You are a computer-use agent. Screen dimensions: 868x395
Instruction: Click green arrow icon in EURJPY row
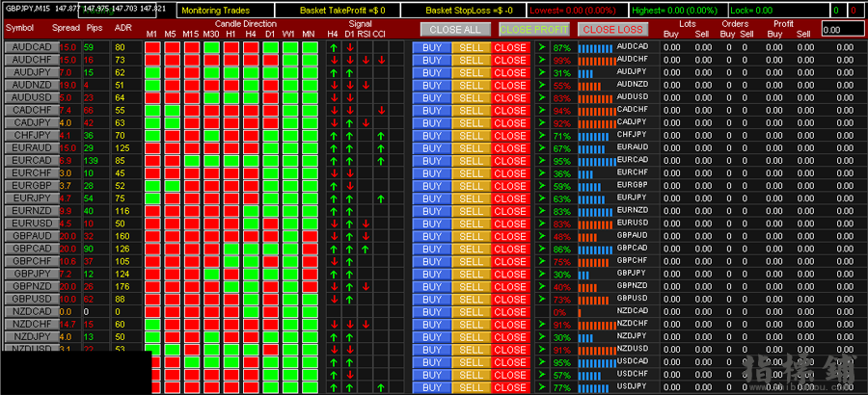(x=542, y=198)
